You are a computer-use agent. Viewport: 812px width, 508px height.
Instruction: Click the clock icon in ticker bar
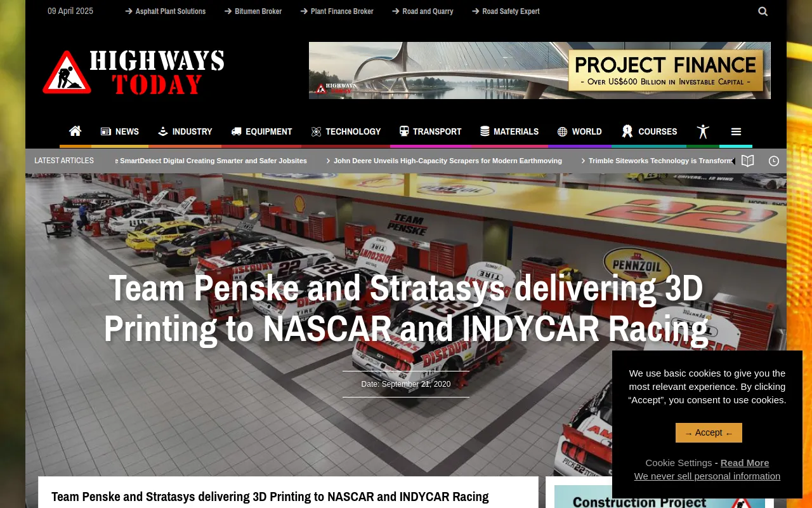click(x=774, y=161)
